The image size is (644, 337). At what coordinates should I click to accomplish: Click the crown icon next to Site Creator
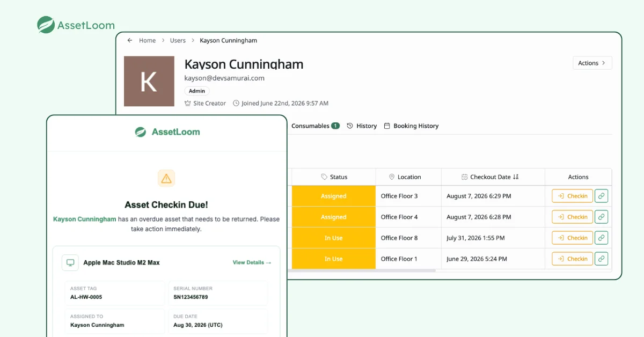tap(188, 103)
